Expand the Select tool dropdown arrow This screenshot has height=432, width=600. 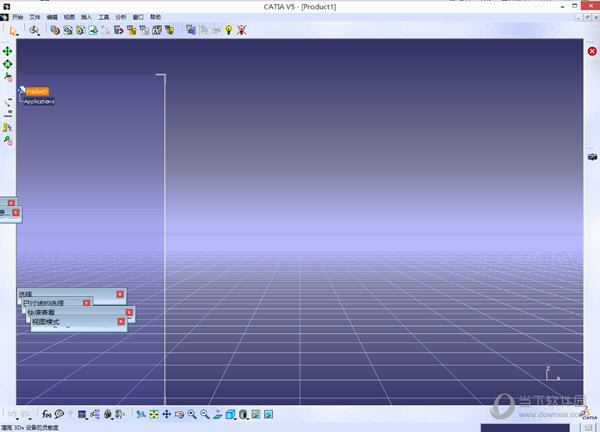coord(17,34)
